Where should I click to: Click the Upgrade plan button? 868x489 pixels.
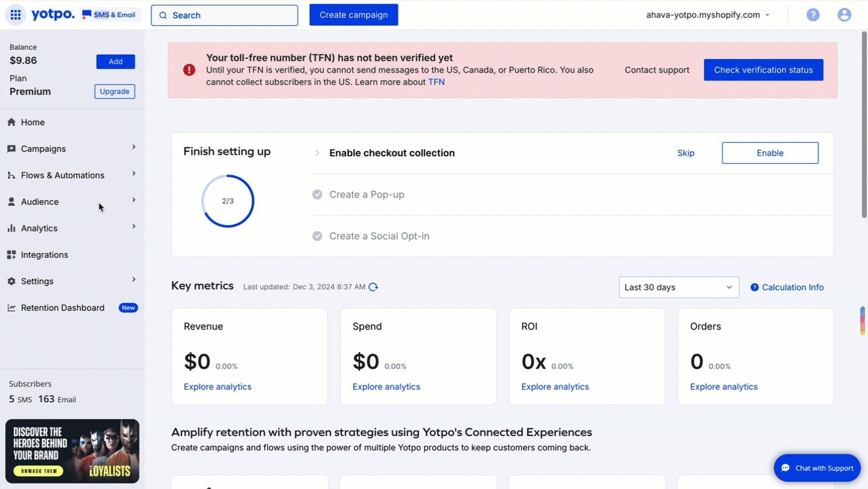(115, 92)
